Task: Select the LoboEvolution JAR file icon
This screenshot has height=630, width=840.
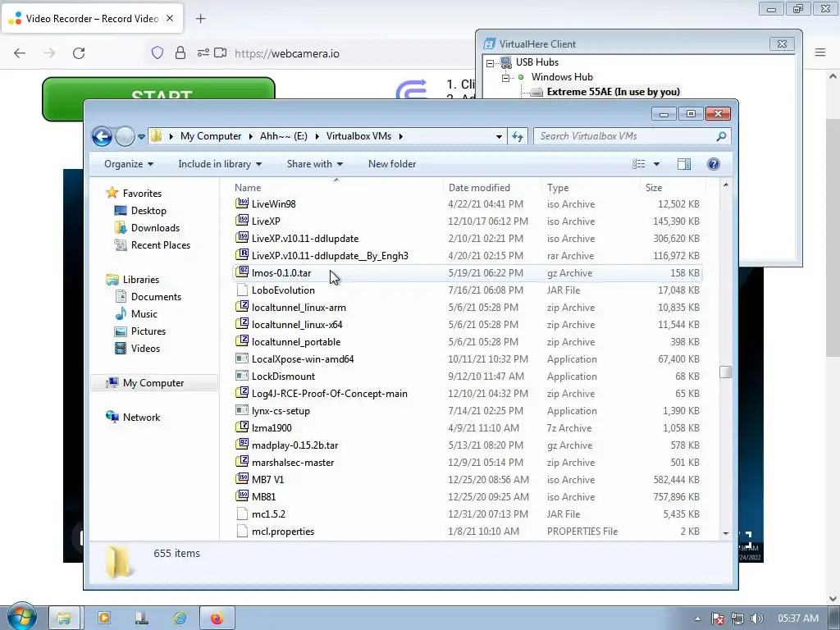Action: point(242,290)
